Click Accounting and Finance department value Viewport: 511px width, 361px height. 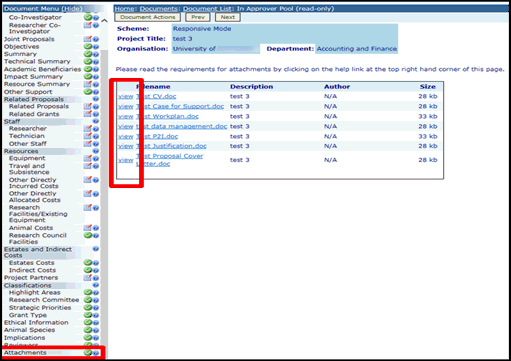pyautogui.click(x=357, y=49)
